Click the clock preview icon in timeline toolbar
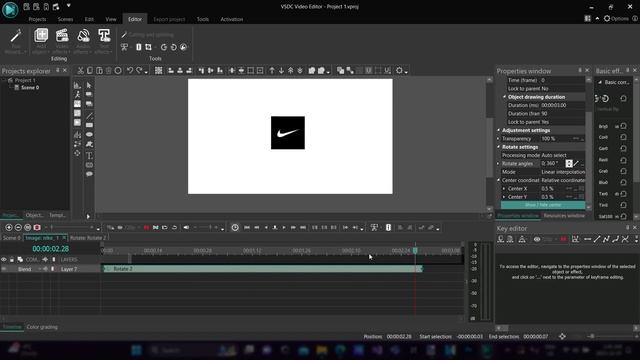 click(x=235, y=227)
